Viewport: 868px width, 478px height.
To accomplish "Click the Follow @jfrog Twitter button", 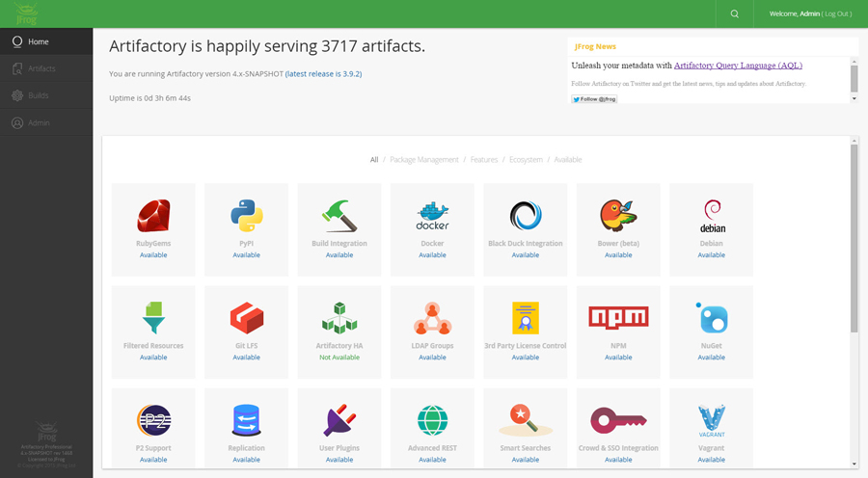I will tap(594, 99).
